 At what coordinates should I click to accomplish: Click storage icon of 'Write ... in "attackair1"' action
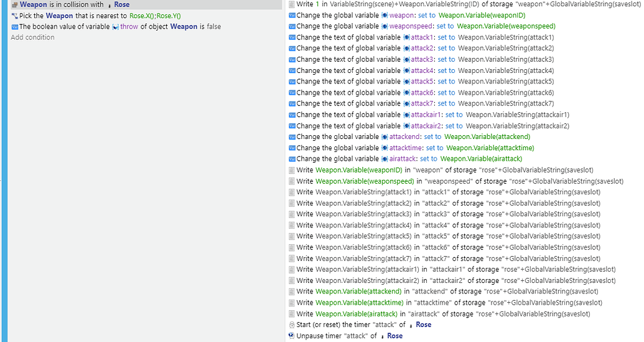pyautogui.click(x=292, y=270)
